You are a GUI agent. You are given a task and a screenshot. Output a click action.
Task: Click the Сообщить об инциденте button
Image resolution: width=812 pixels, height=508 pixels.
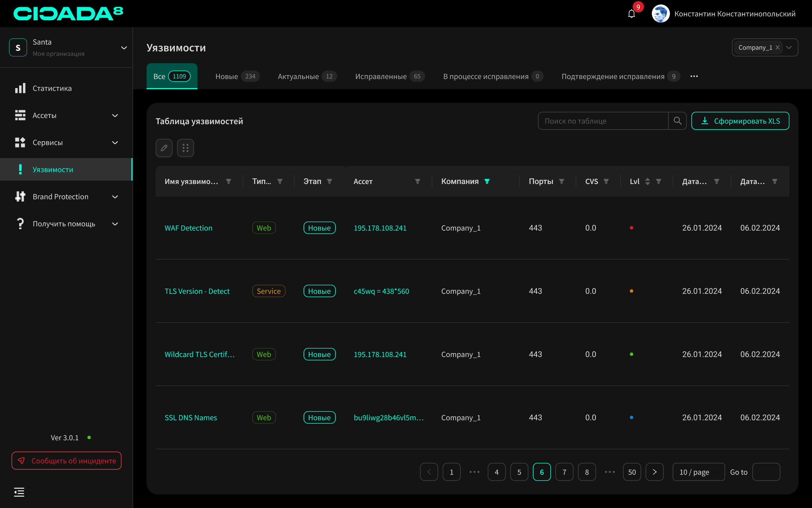[x=67, y=461]
